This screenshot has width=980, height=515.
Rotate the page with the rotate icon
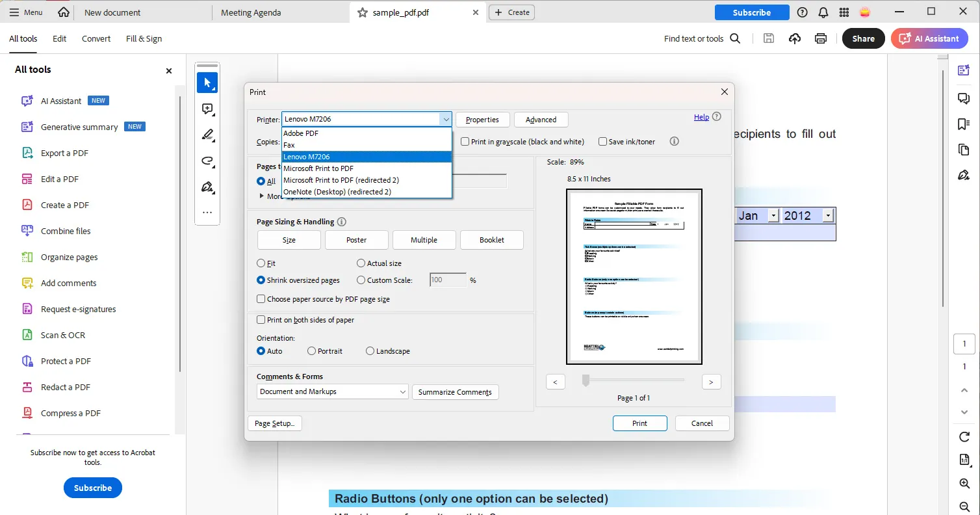coord(964,436)
